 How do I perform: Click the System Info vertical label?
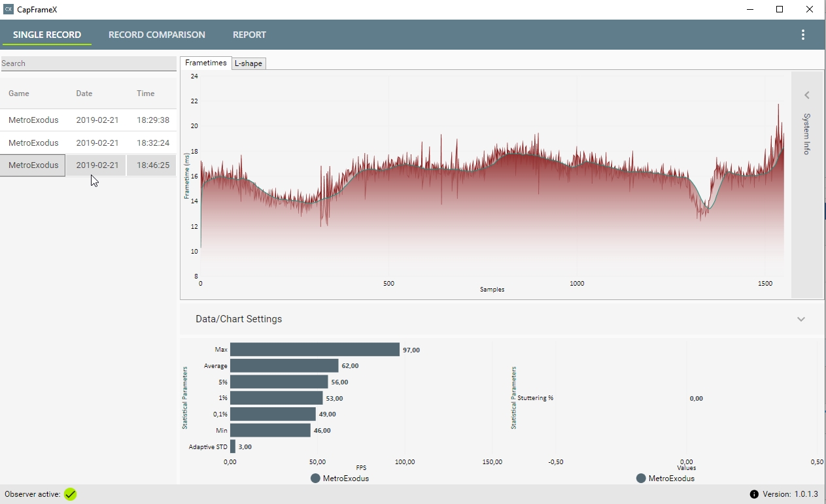807,134
